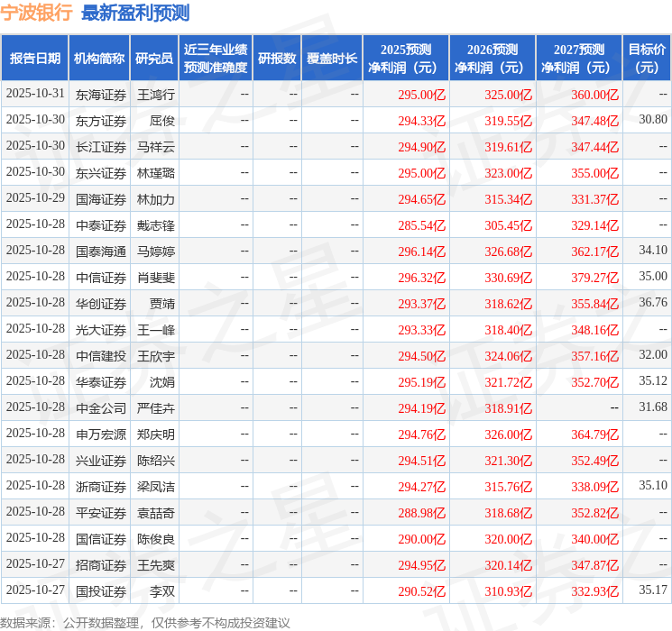The image size is (672, 631).
Task: Select the 中信建投 institution cell
Action: (x=101, y=356)
